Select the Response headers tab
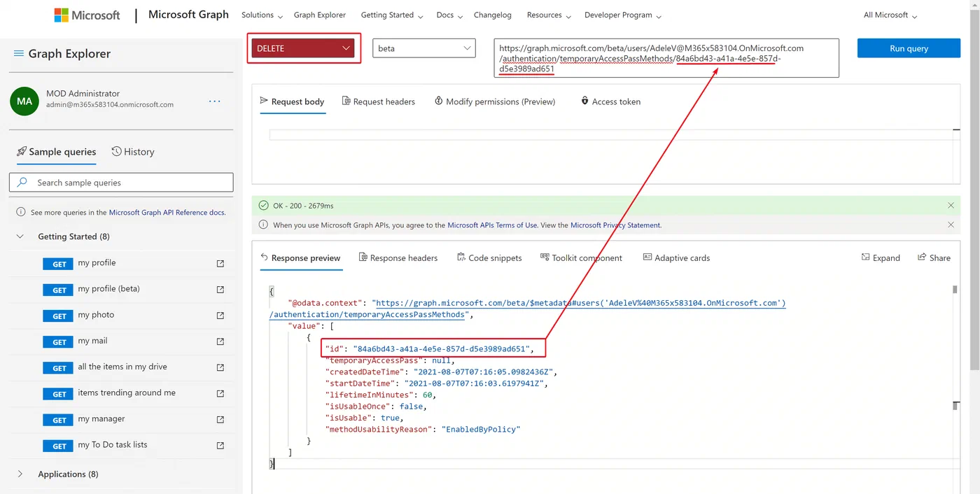 coord(398,258)
